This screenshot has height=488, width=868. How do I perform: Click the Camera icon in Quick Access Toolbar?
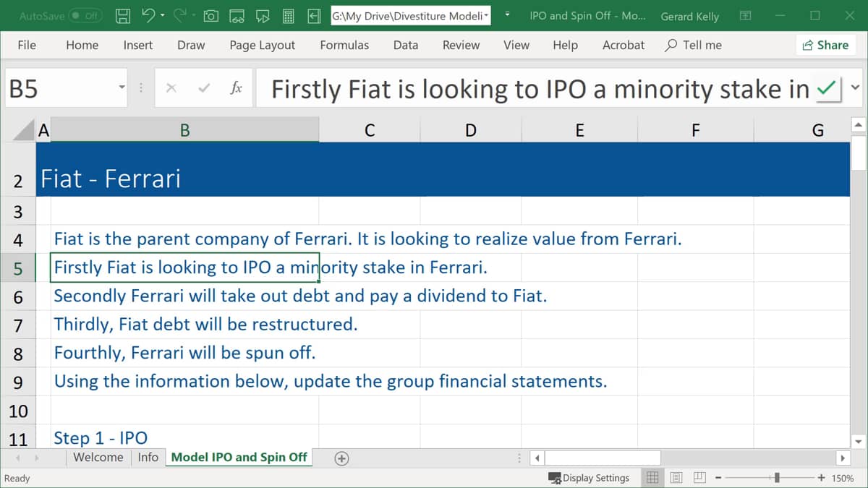pyautogui.click(x=211, y=15)
